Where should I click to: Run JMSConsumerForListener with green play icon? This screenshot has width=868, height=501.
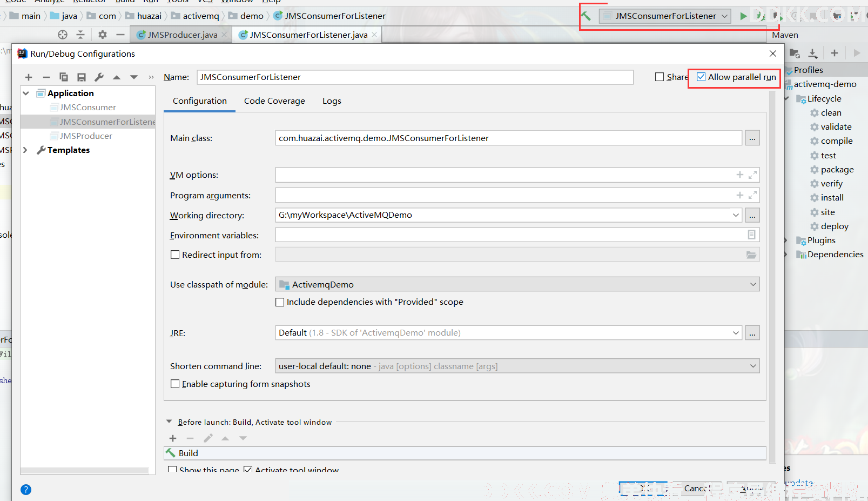(x=743, y=16)
